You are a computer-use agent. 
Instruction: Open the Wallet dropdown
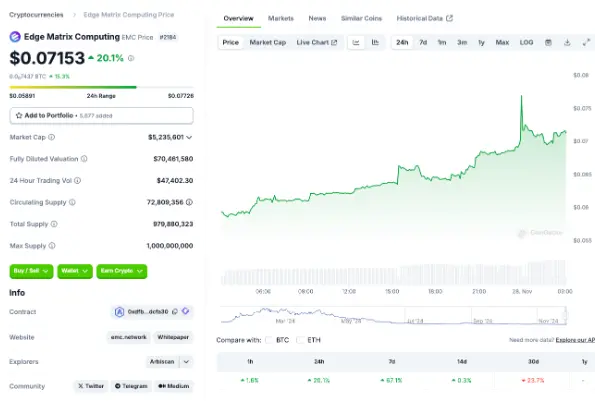click(x=75, y=271)
